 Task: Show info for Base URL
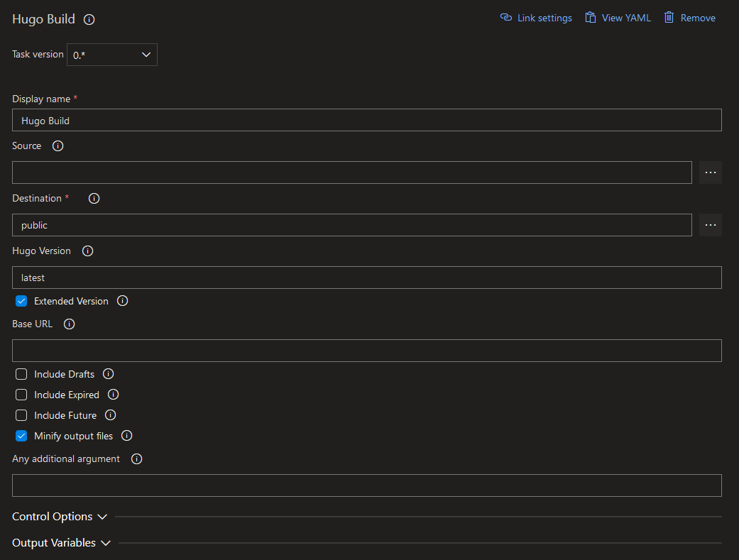click(x=70, y=324)
